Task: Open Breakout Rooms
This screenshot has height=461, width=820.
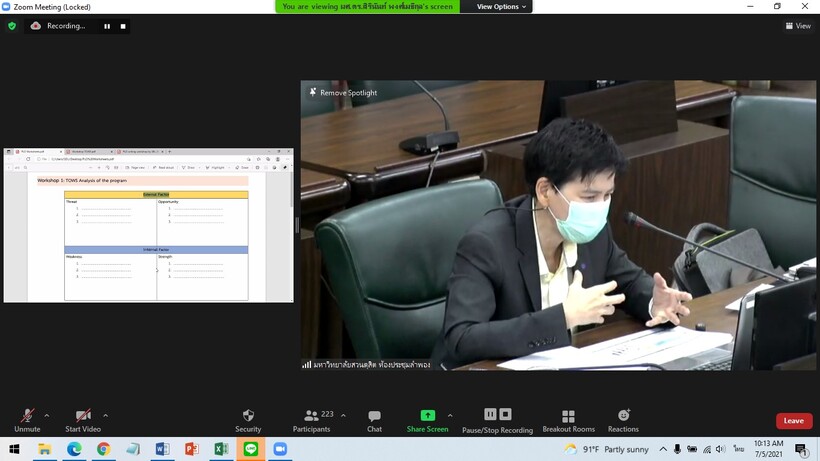Action: pyautogui.click(x=568, y=420)
